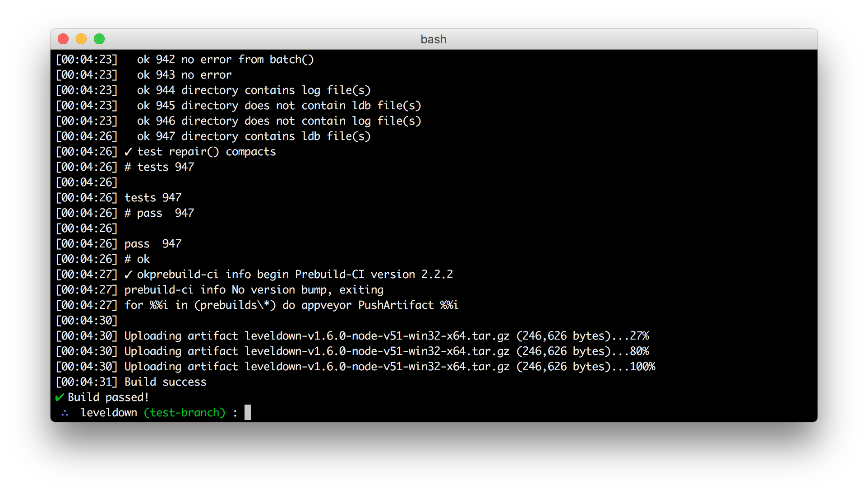Viewport: 868px width, 494px height.
Task: Click the # pass 947 summary line
Action: coord(159,213)
